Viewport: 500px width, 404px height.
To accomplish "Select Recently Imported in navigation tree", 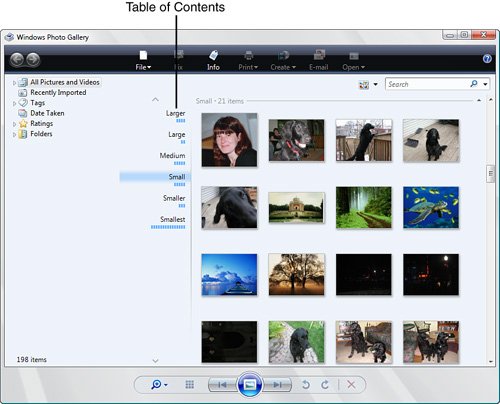I will tap(58, 92).
